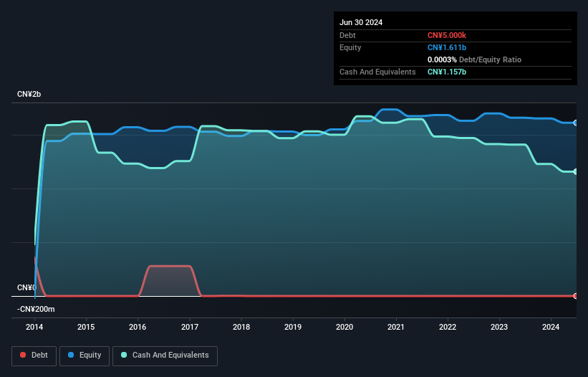The height and width of the screenshot is (377, 588).
Task: Click the 2021 x-axis label
Action: click(x=396, y=327)
